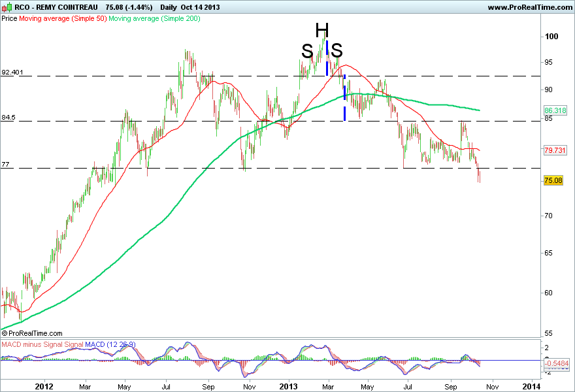Click the 65 price axis label
This screenshot has height=392, width=575.
tap(548, 253)
